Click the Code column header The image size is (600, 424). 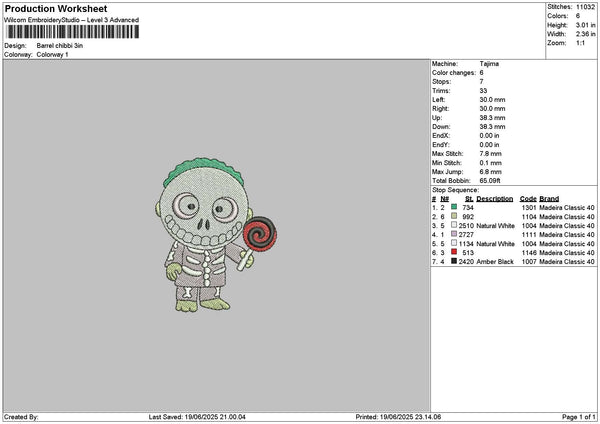[x=528, y=198]
